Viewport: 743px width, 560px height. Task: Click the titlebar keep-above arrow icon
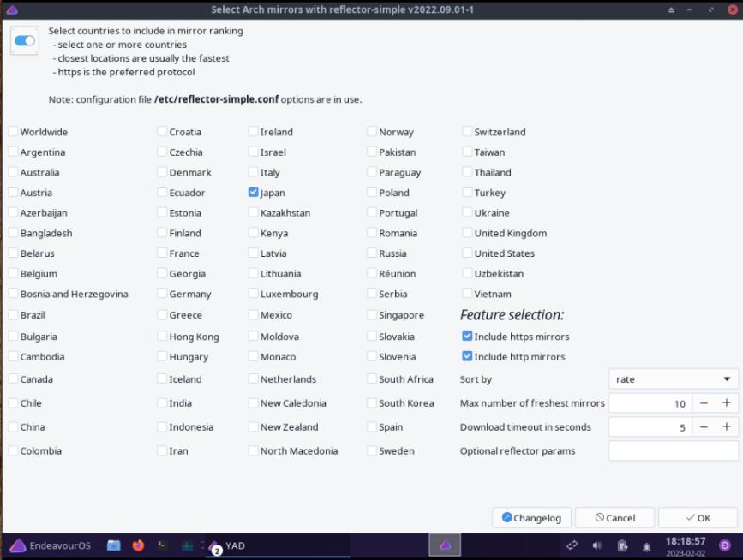pyautogui.click(x=671, y=9)
